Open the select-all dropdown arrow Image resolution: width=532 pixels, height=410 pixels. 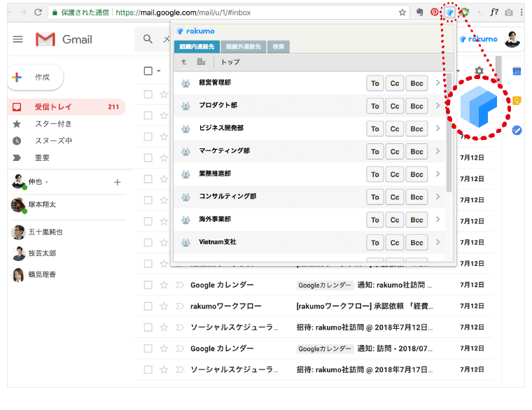[x=158, y=71]
